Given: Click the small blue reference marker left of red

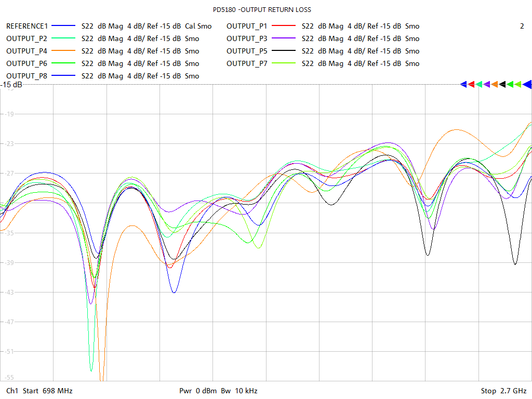Looking at the screenshot, I should (463, 85).
